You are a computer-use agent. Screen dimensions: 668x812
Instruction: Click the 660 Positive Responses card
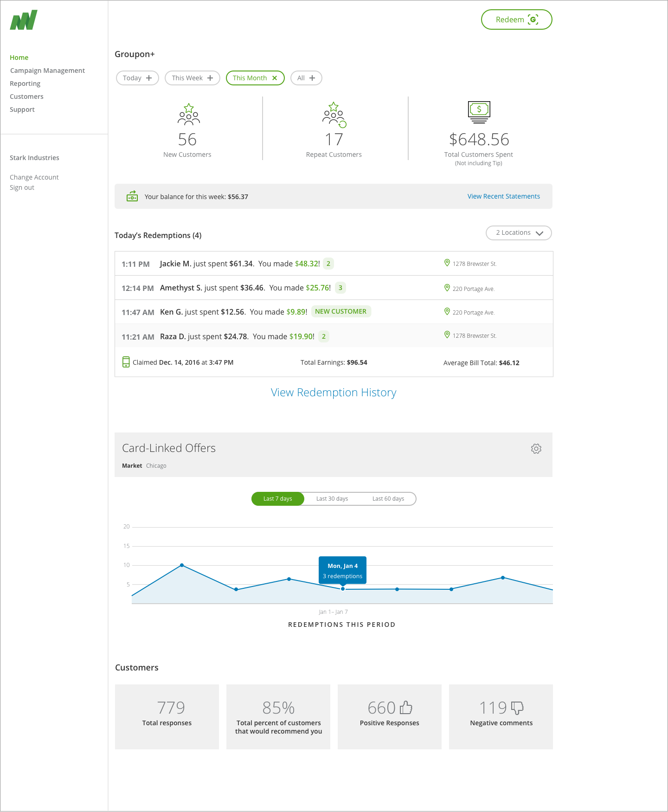[x=390, y=717]
